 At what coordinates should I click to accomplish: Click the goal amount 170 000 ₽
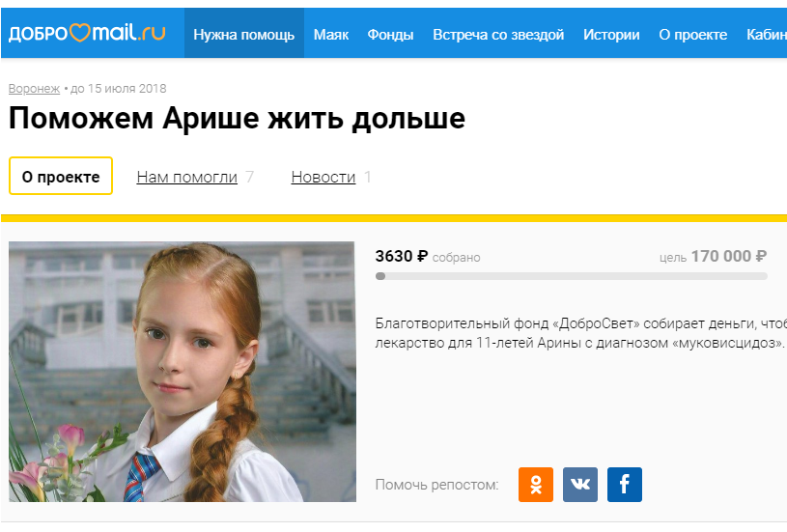729,257
